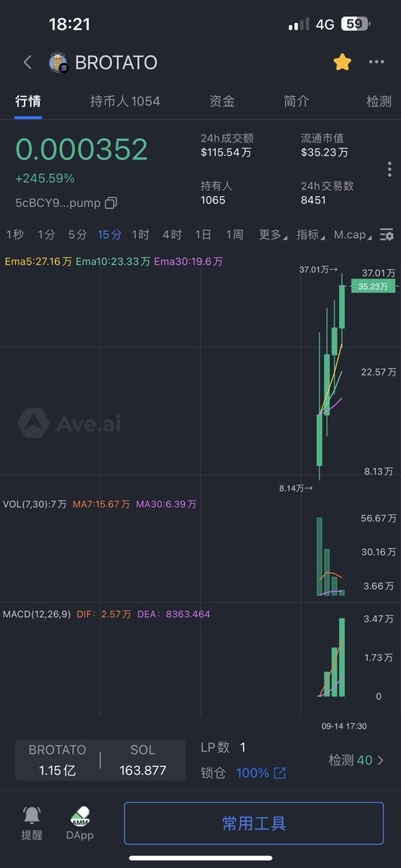Image resolution: width=401 pixels, height=868 pixels.
Task: Open the 检测 40 details link
Action: [356, 760]
